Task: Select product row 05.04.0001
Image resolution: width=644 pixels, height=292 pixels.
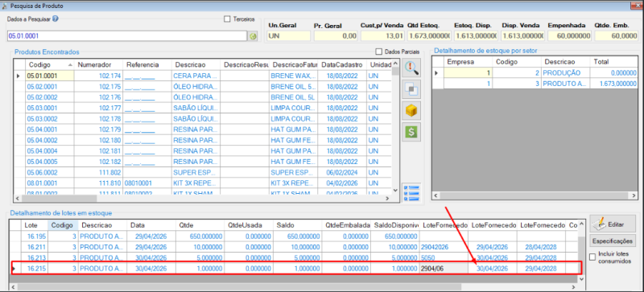Action: click(203, 130)
